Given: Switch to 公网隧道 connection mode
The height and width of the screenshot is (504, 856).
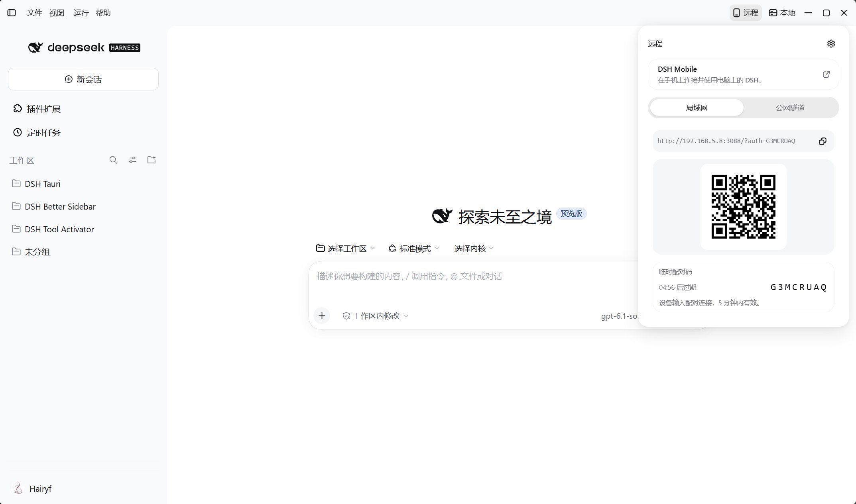Looking at the screenshot, I should coord(790,108).
